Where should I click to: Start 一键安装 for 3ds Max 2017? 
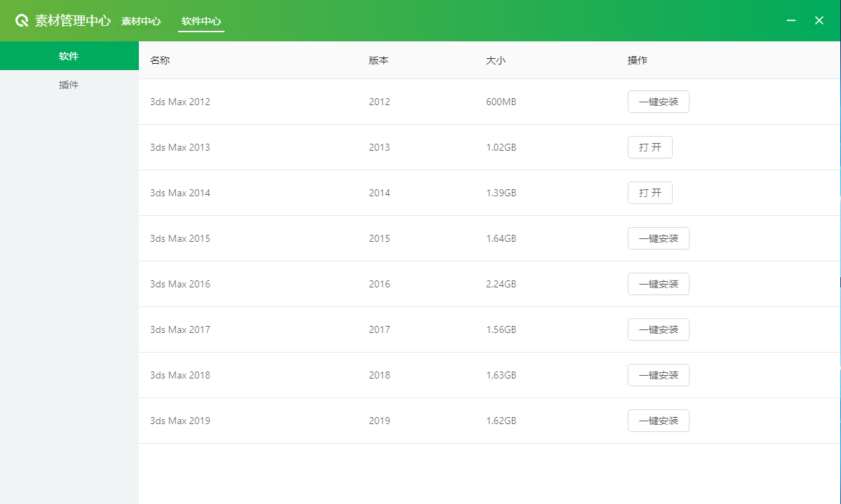(x=658, y=329)
